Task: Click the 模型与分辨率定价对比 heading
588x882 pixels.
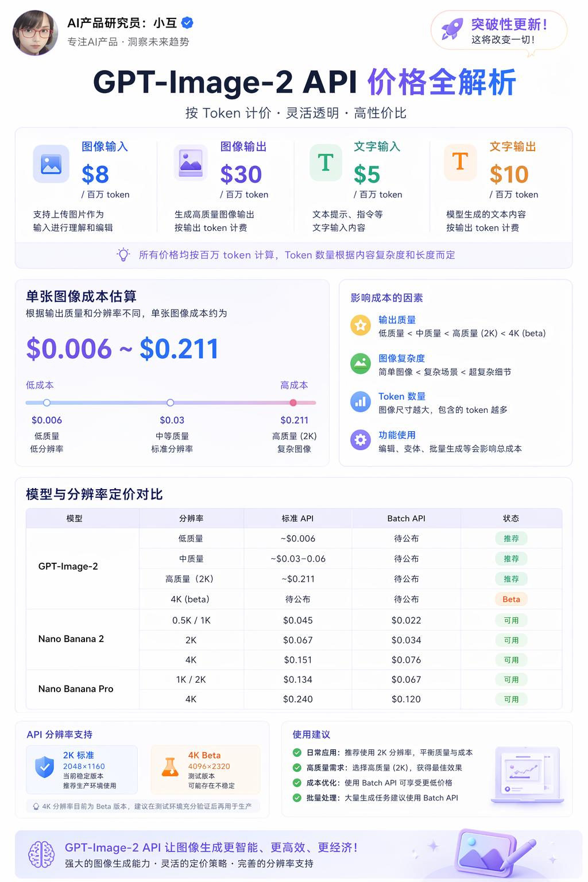Action: 94,494
